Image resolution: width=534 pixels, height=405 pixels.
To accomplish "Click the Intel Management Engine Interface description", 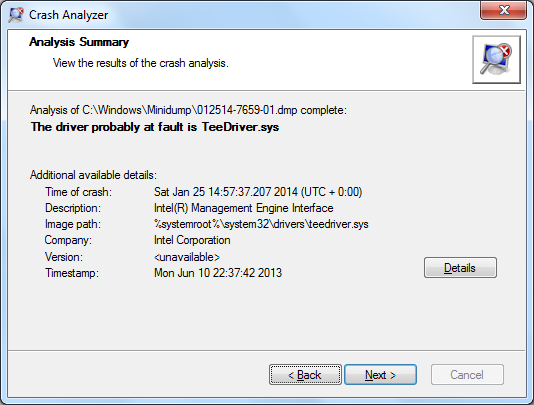I will [x=244, y=208].
